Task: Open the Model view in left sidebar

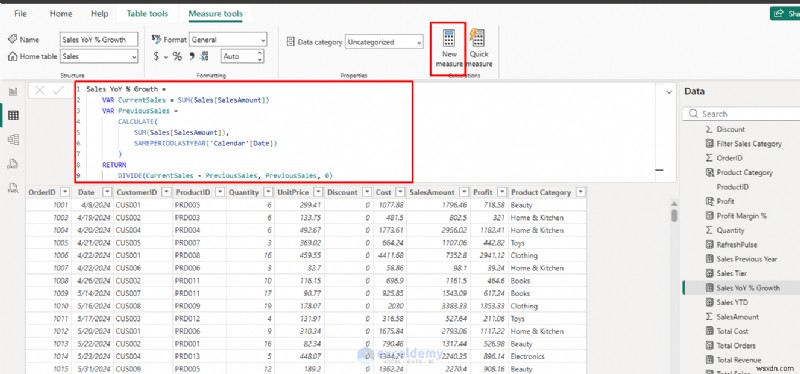Action: tap(13, 140)
